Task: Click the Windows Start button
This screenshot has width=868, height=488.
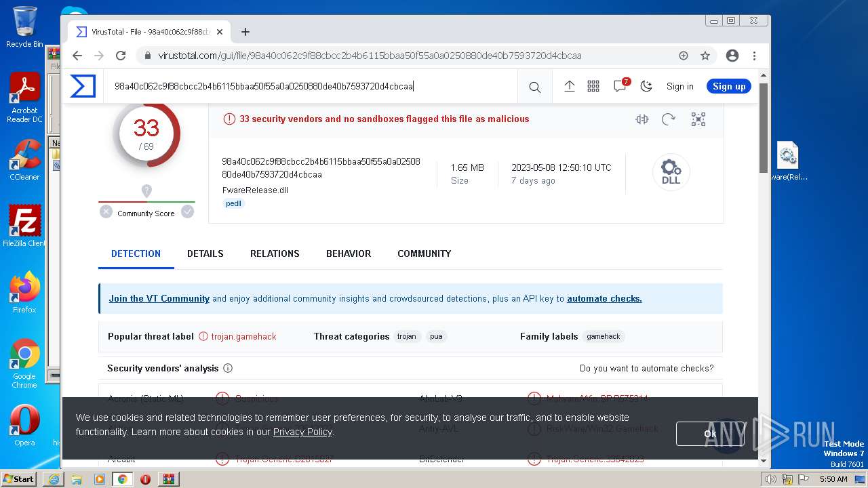Action: 19,479
